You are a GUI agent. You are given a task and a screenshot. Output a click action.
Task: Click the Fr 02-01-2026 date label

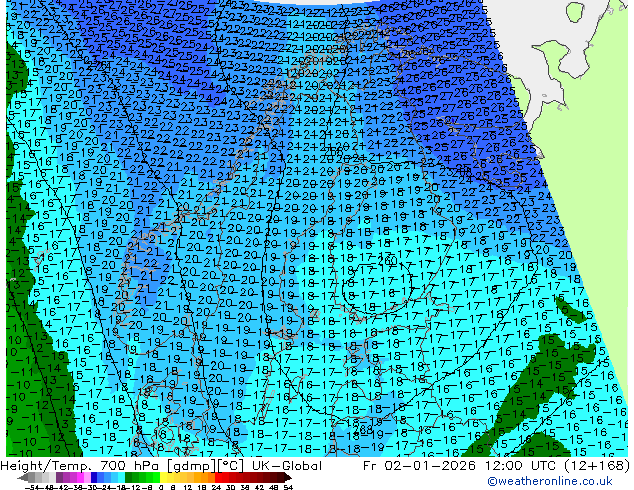[419, 466]
